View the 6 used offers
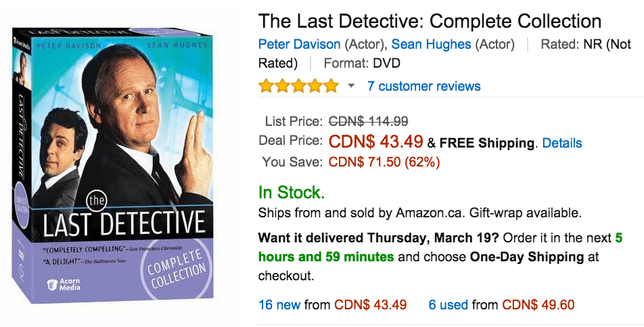644x327 pixels. pyautogui.click(x=448, y=305)
